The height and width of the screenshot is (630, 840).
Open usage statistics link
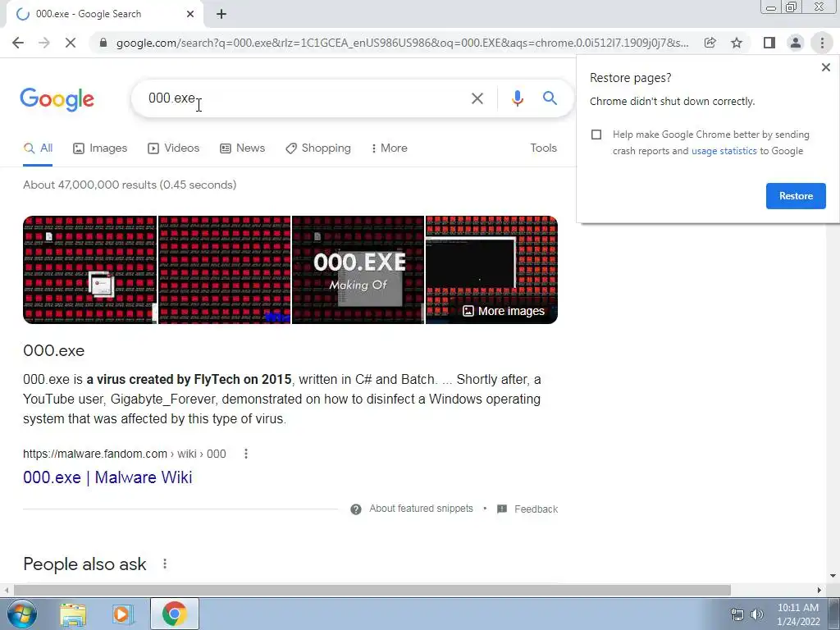point(724,151)
